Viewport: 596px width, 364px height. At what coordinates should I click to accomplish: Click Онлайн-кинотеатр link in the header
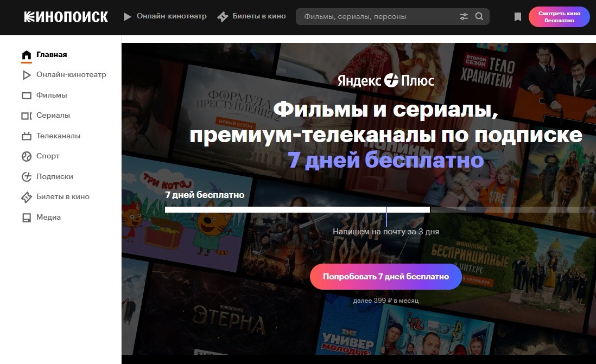click(172, 16)
